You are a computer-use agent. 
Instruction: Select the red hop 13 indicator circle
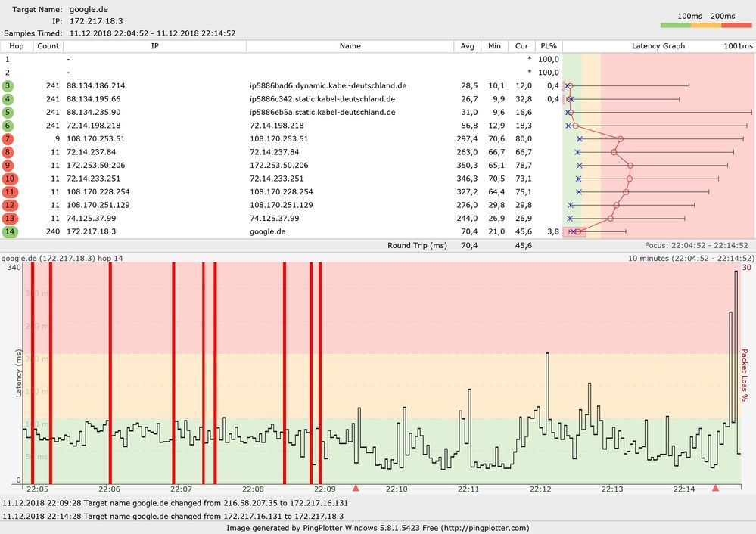[x=7, y=218]
